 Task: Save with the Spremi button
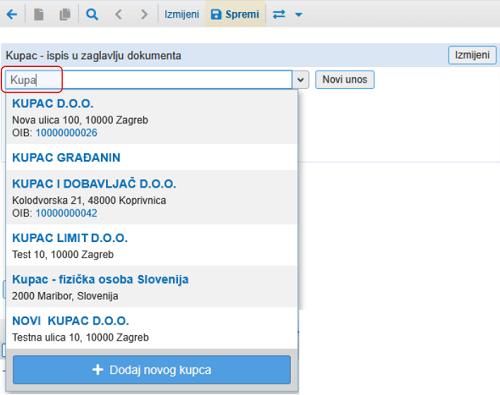pyautogui.click(x=235, y=14)
